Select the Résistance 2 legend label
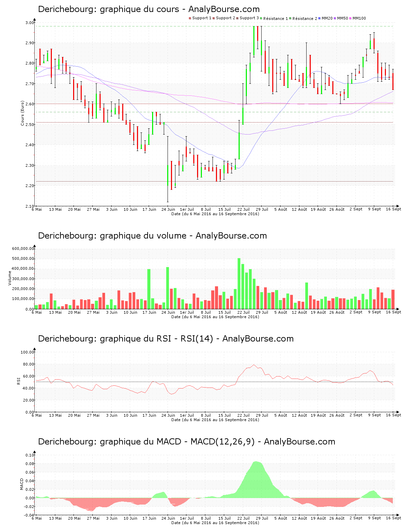The height and width of the screenshot is (532, 412). coord(305,19)
